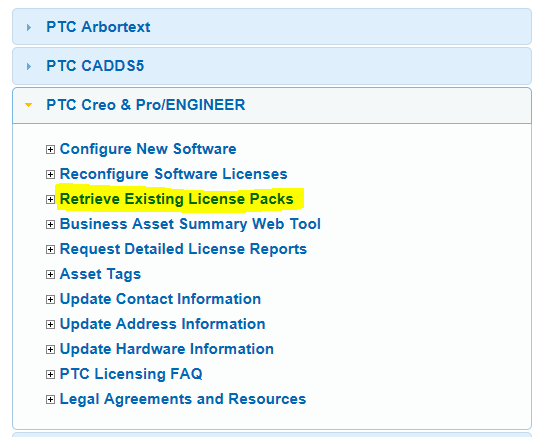Viewport: 540px width, 437px height.
Task: Open the Update Hardware Information link
Action: click(167, 349)
